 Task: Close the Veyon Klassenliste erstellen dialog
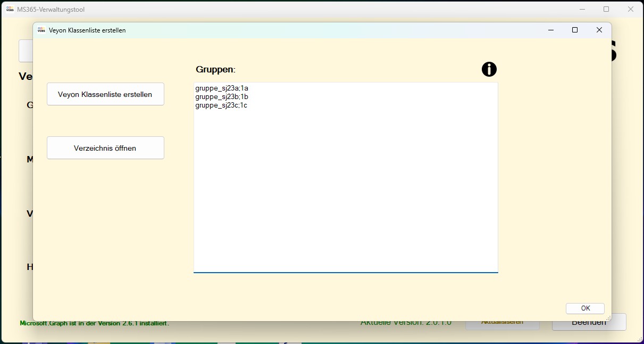click(x=599, y=30)
